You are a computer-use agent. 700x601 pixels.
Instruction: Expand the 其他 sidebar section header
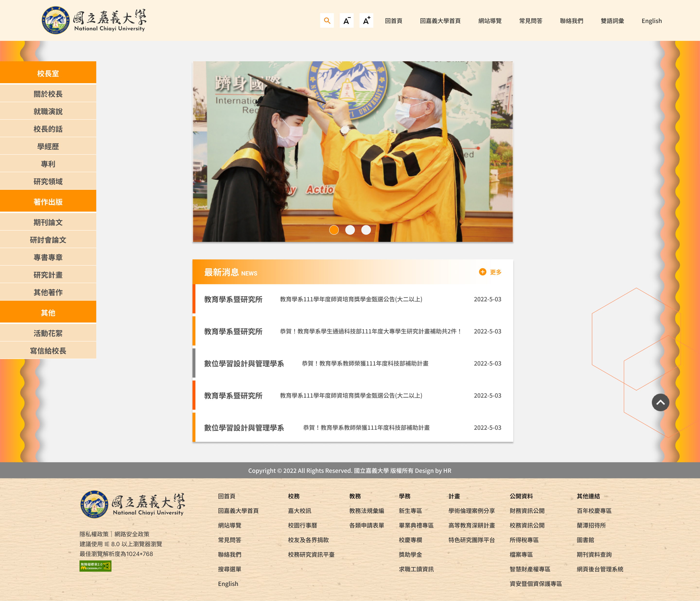(x=48, y=312)
